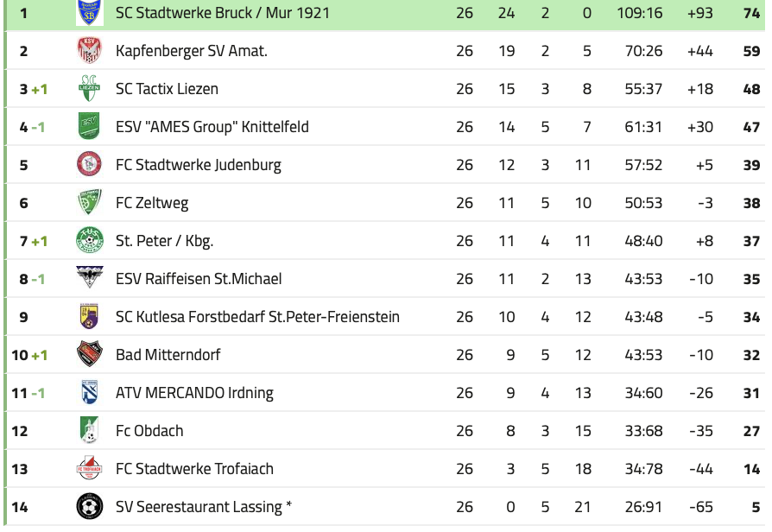The width and height of the screenshot is (772, 532).
Task: Click the FC Zeltweg shield emblem
Action: coord(90,202)
